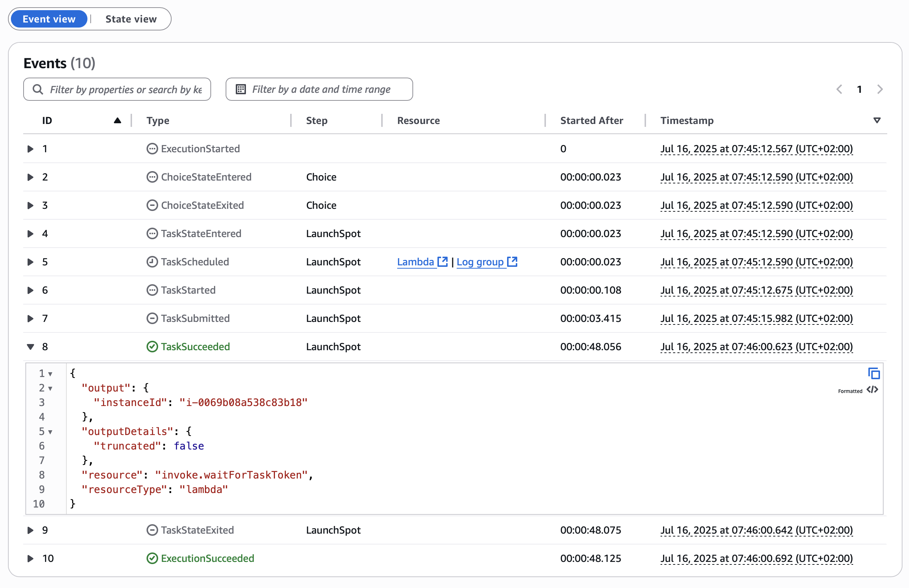Click the ChoiceStateExited status icon
The height and width of the screenshot is (588, 909).
coord(152,206)
